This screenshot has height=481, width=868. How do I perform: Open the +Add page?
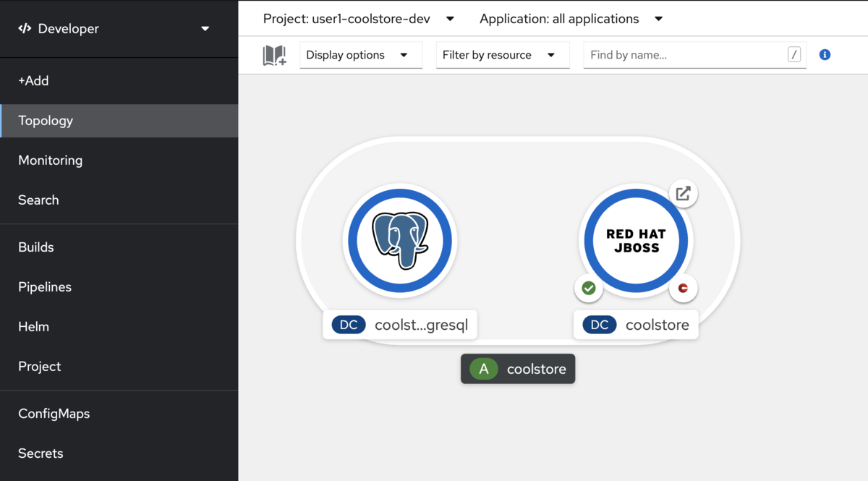tap(119, 81)
